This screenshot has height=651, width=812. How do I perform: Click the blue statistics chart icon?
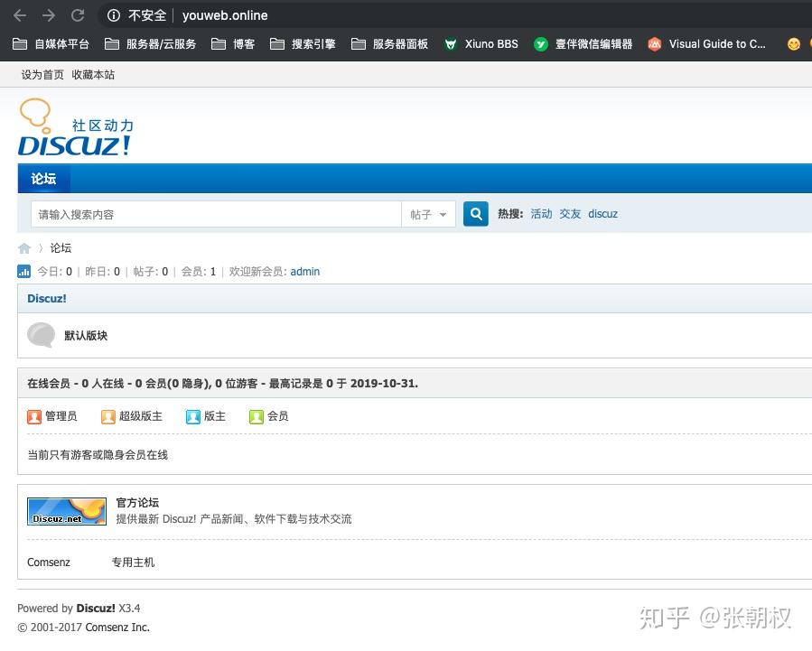pyautogui.click(x=23, y=271)
